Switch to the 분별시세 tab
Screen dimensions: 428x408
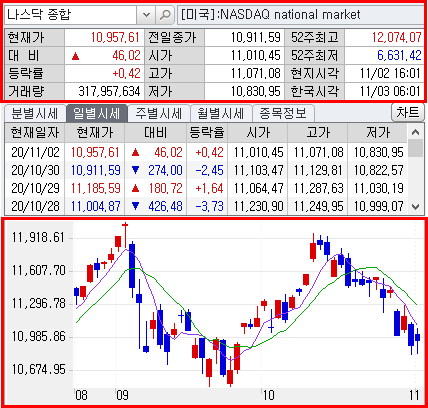35,114
